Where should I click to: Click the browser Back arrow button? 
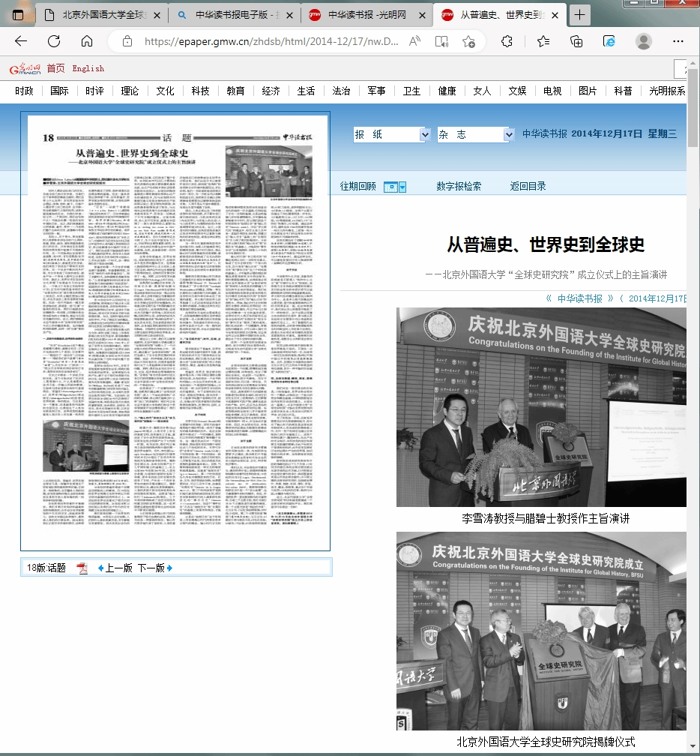coord(21,42)
